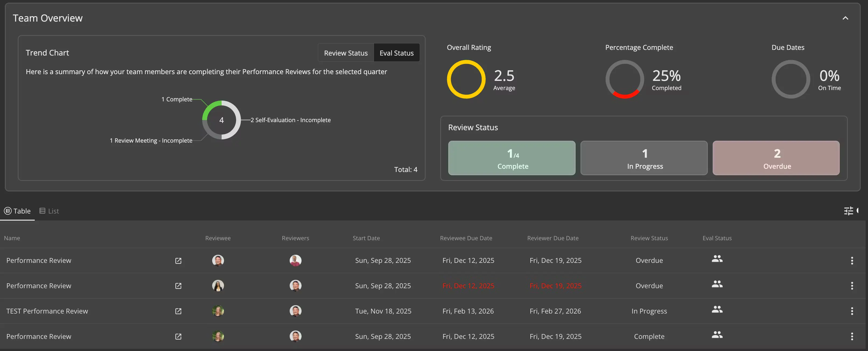This screenshot has height=351, width=868.
Task: Open the filter settings sliders icon
Action: (x=848, y=211)
